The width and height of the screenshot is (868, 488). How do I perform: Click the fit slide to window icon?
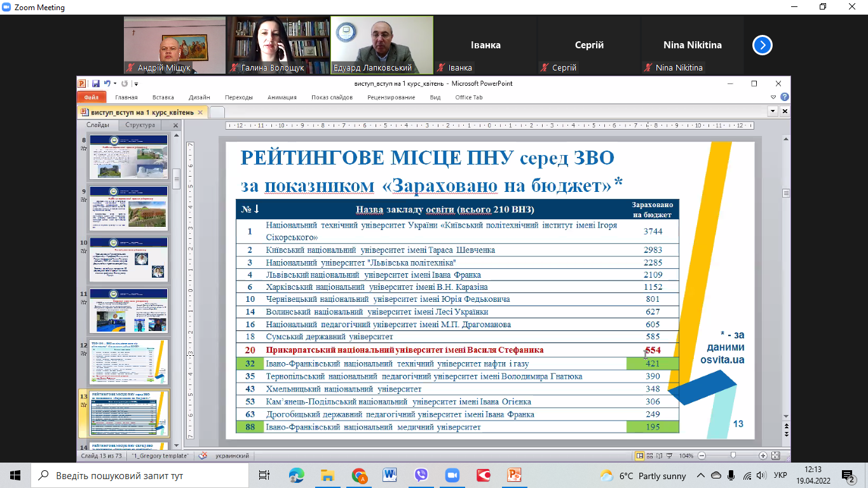(775, 456)
